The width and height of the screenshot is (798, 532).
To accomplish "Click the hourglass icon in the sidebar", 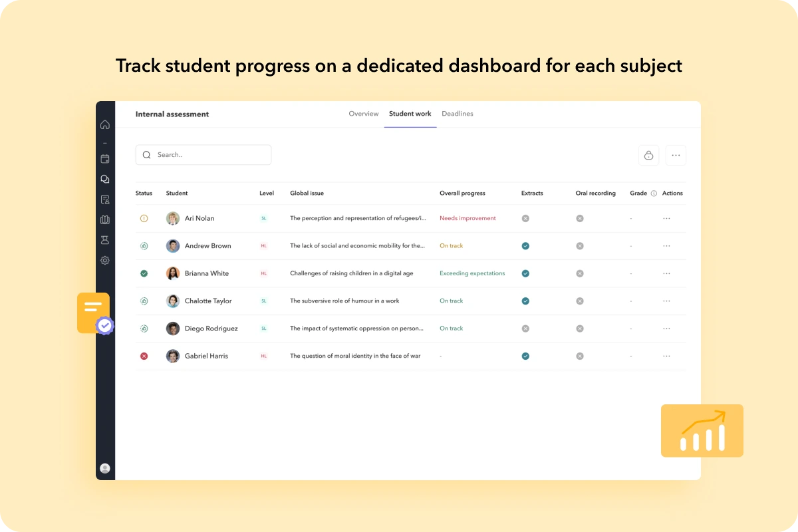I will coord(105,240).
